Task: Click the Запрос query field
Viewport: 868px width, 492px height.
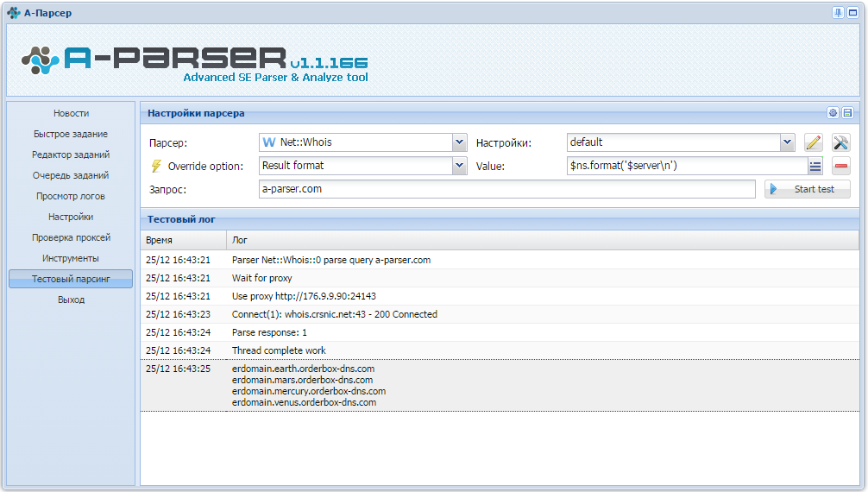Action: pos(507,189)
